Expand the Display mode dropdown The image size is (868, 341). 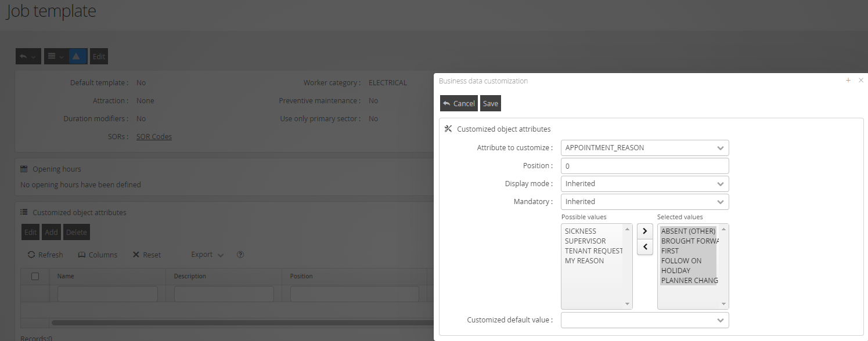coord(644,184)
